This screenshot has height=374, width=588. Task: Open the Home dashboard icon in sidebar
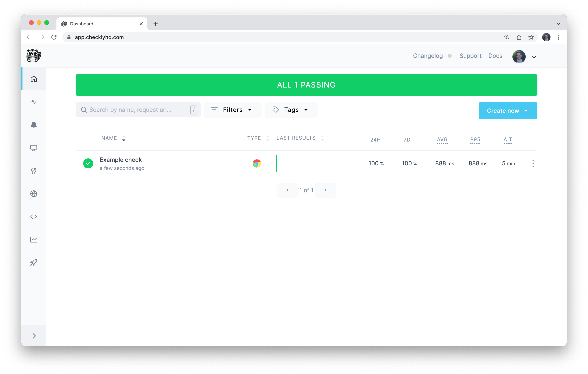click(34, 79)
